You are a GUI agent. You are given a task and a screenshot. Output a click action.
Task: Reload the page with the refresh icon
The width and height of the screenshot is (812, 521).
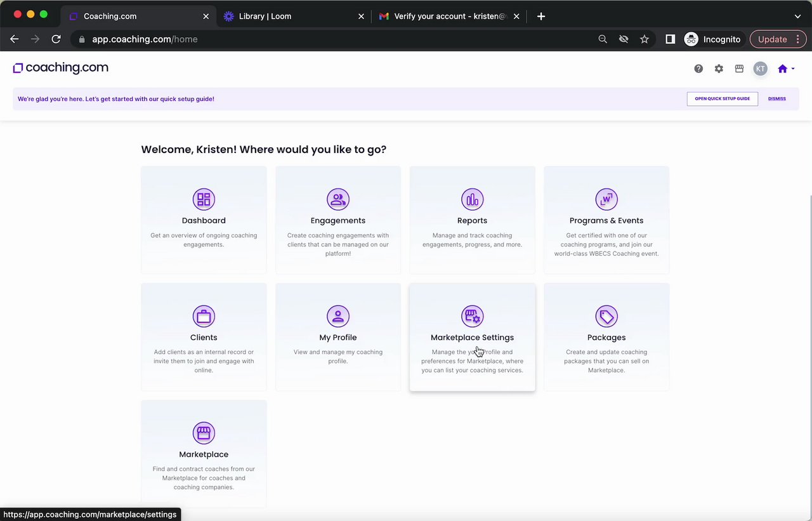coord(56,39)
